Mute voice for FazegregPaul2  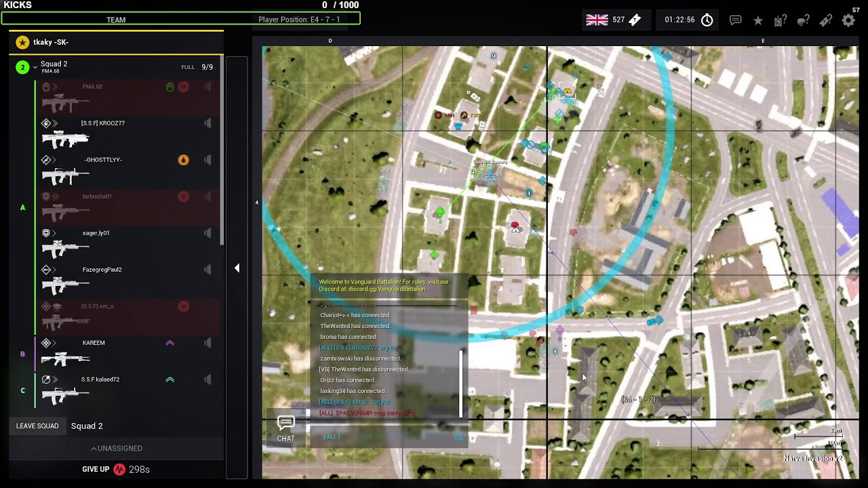tap(208, 270)
